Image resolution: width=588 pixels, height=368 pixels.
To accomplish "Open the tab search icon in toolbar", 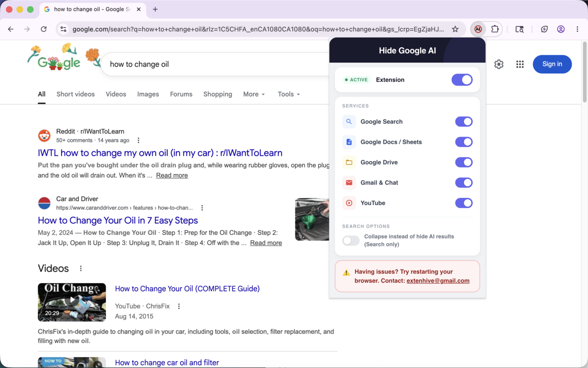I will [x=520, y=29].
